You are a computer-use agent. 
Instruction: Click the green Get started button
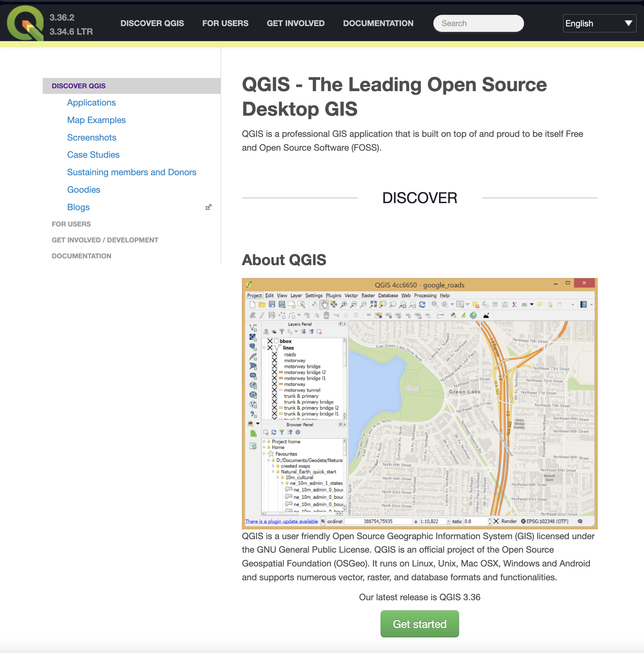tap(420, 624)
